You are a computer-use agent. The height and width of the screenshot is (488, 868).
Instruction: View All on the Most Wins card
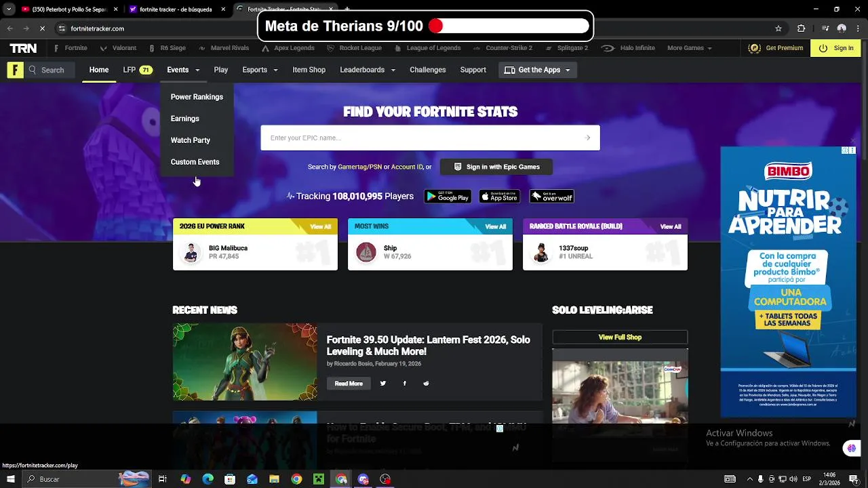pyautogui.click(x=496, y=226)
